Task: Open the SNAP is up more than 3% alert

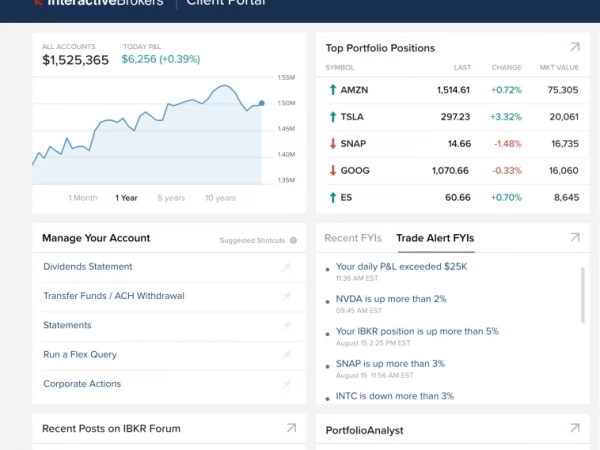Action: tap(390, 363)
